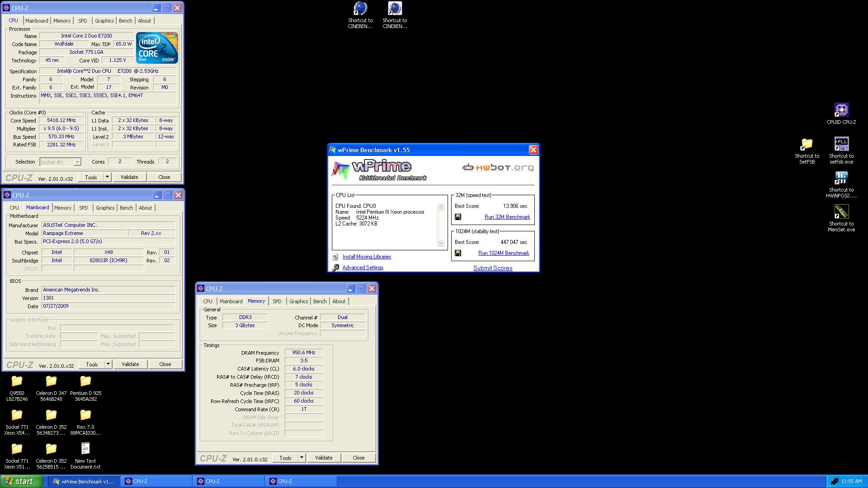This screenshot has width=868, height=488.
Task: Select Bench tab in Memory CPU-Z window
Action: pos(320,301)
